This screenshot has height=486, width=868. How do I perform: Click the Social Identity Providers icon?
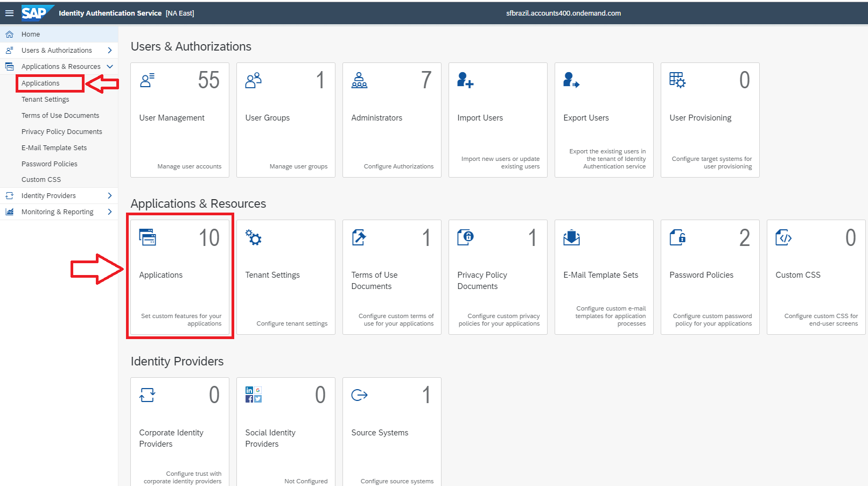coord(253,395)
